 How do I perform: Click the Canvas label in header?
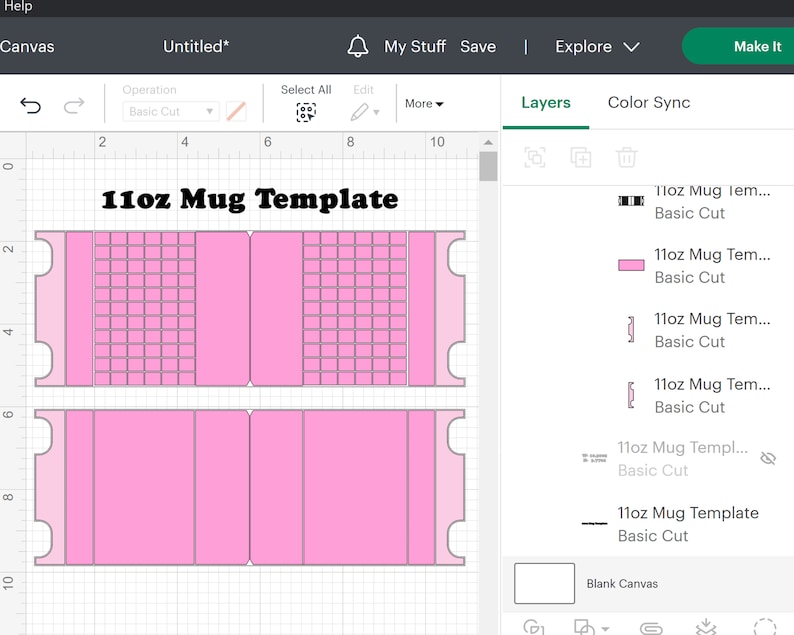[26, 47]
